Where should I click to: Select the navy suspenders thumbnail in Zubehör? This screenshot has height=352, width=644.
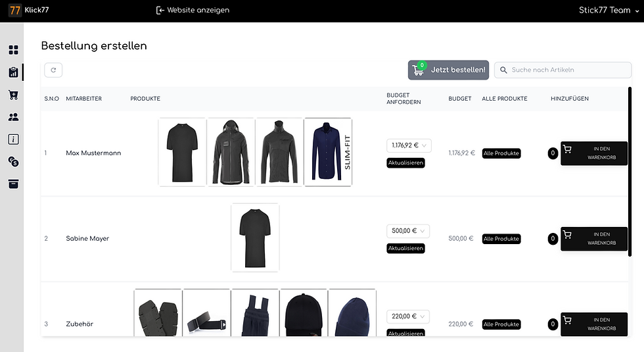point(255,313)
